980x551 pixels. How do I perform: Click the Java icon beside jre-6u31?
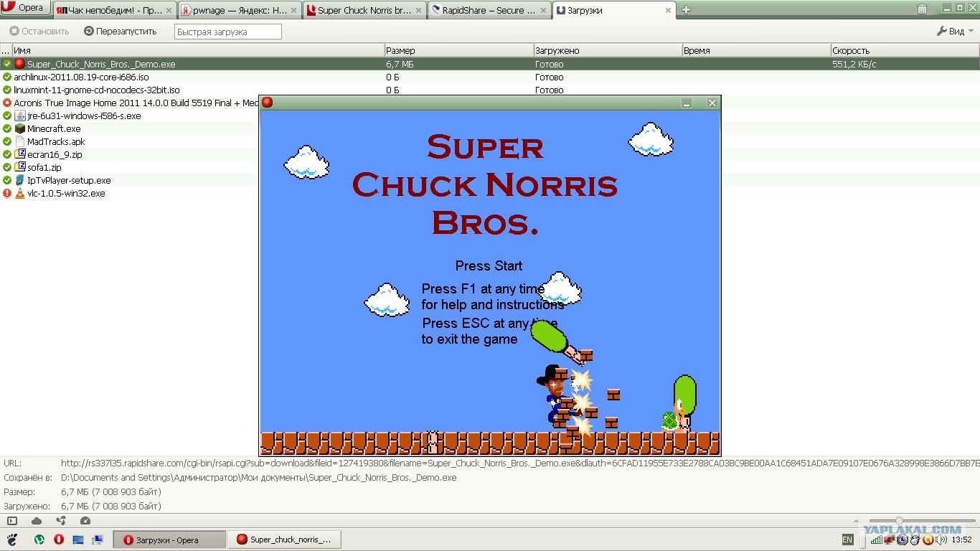pos(20,116)
